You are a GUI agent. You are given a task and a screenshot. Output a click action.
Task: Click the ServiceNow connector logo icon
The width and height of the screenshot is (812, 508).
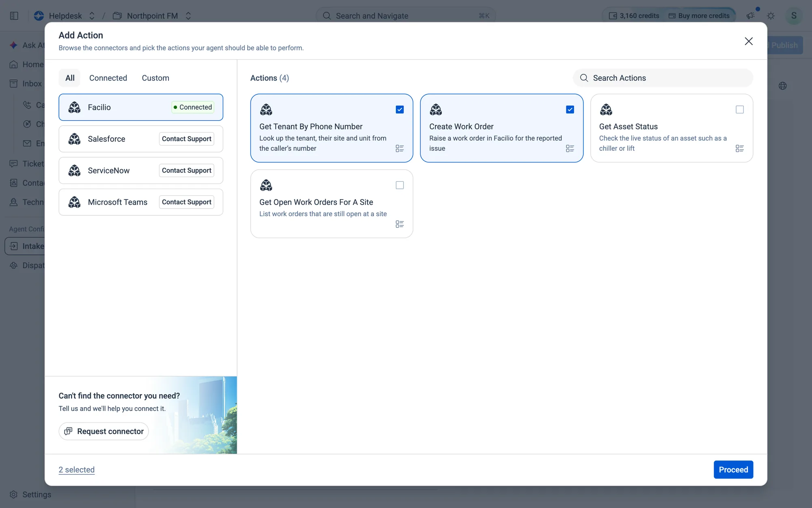[x=74, y=171]
